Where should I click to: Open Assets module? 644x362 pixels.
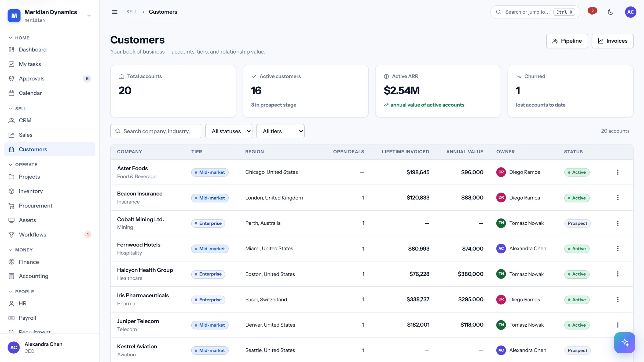(50, 220)
